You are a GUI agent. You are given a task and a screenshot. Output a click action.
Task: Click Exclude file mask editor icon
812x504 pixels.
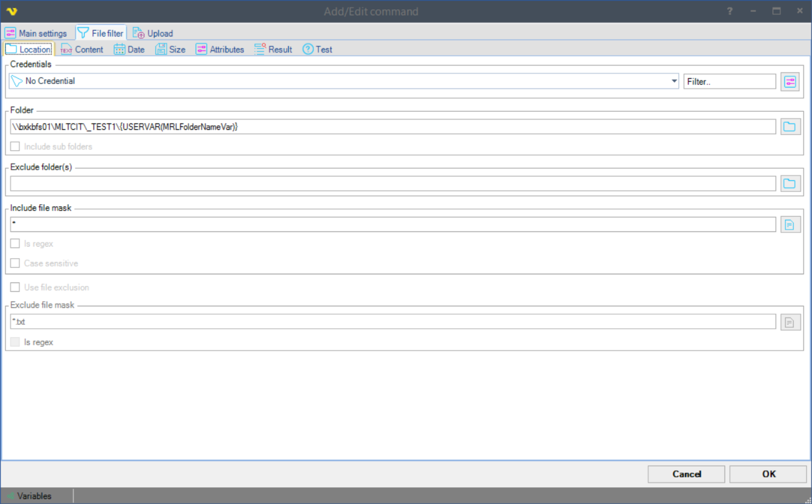pos(789,322)
